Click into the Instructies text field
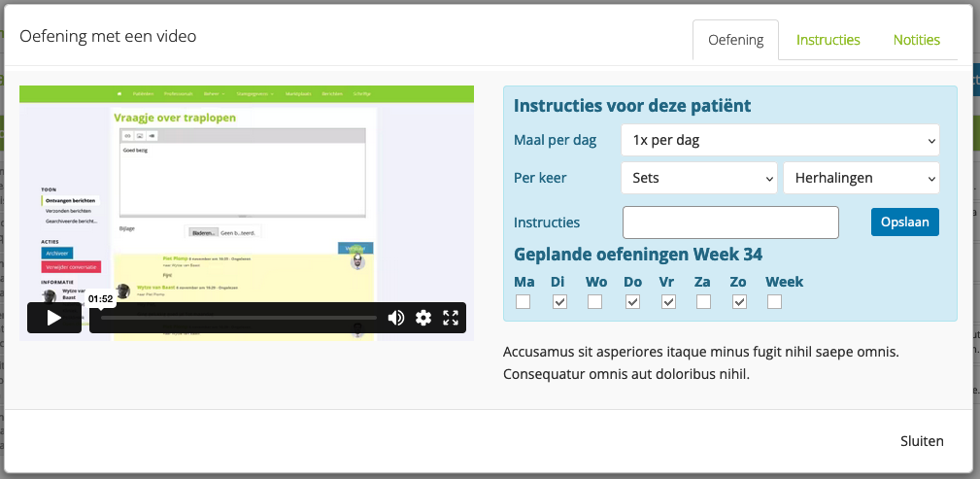 pos(730,222)
